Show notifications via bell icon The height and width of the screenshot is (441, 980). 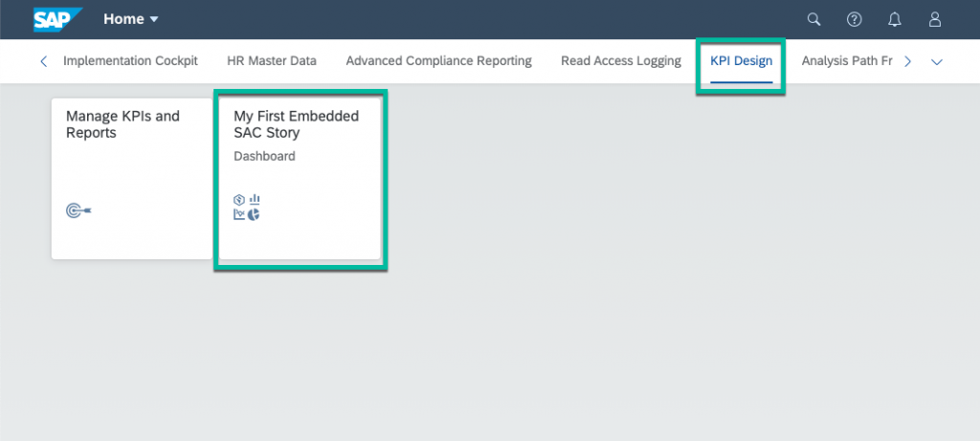pos(895,19)
